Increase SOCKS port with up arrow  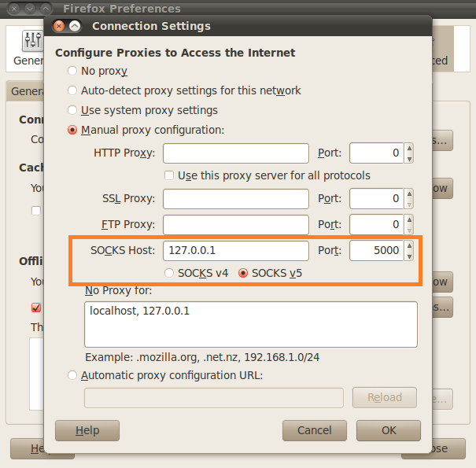pyautogui.click(x=409, y=245)
